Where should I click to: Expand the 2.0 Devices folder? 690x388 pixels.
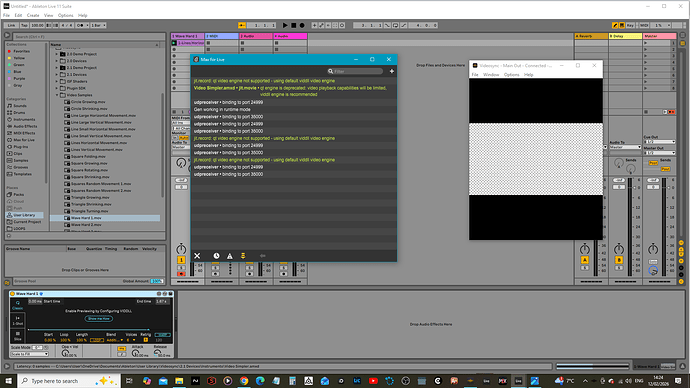pyautogui.click(x=57, y=61)
